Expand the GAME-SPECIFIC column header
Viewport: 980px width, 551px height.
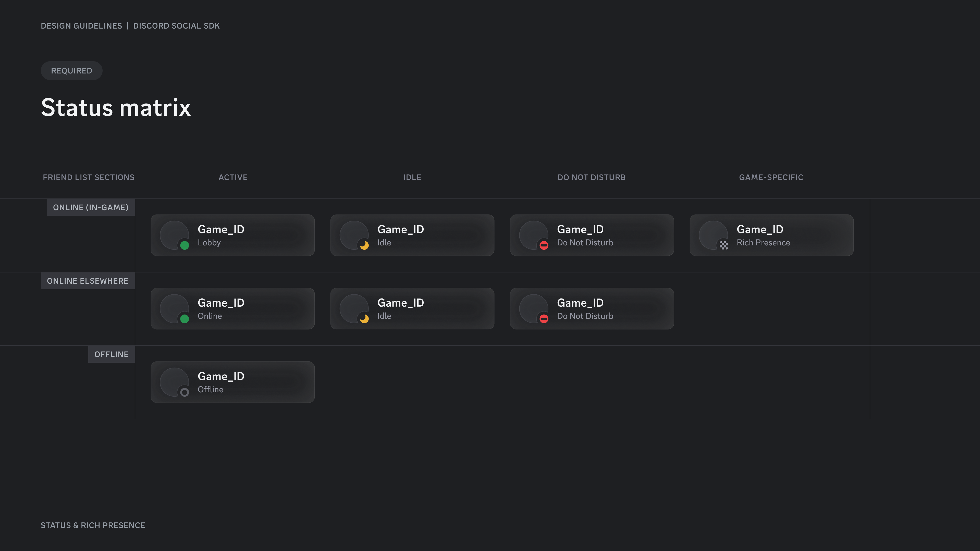[x=771, y=177]
